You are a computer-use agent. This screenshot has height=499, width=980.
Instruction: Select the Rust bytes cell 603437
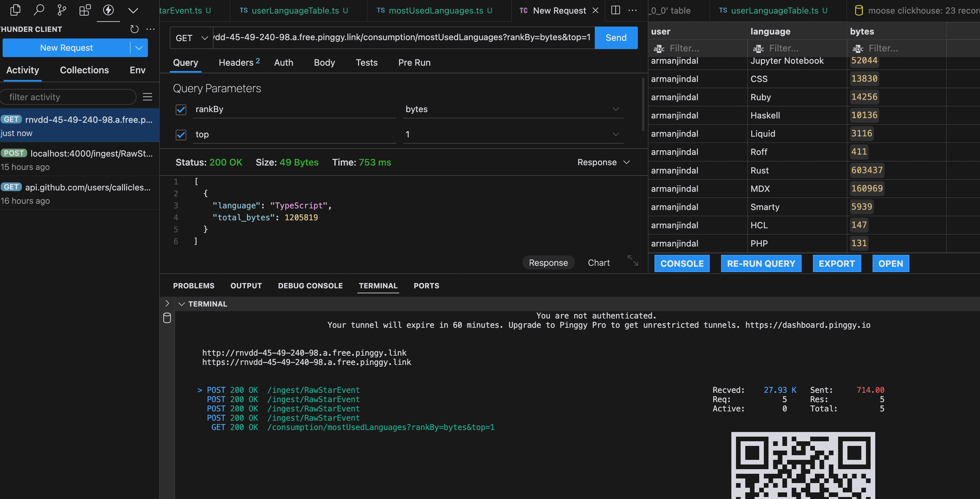[x=867, y=170]
